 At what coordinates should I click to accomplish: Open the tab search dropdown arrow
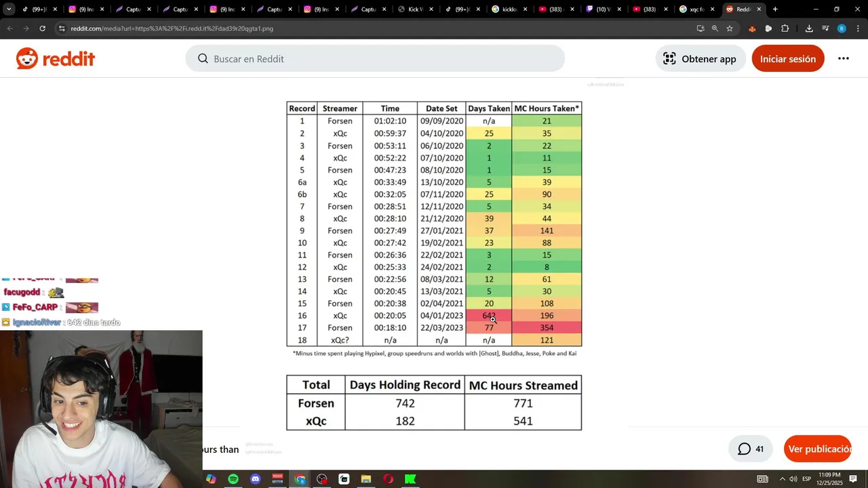(x=9, y=9)
